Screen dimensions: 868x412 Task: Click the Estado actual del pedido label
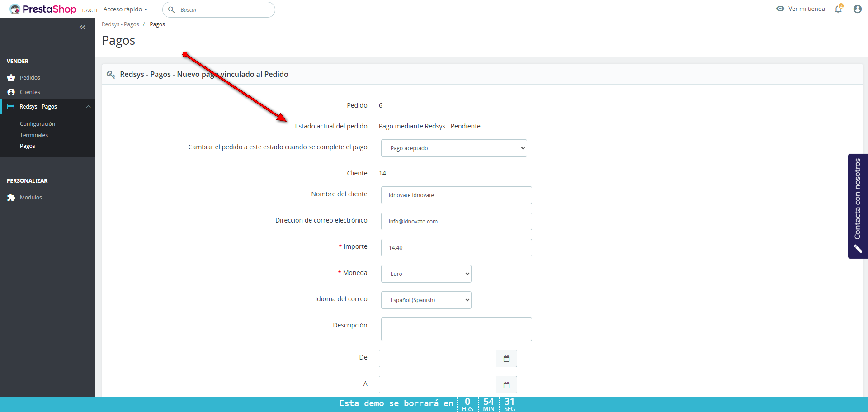(331, 126)
